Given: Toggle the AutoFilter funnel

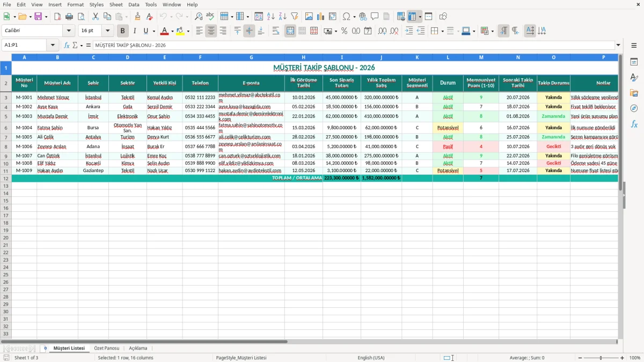Looking at the screenshot, I should pyautogui.click(x=295, y=17).
